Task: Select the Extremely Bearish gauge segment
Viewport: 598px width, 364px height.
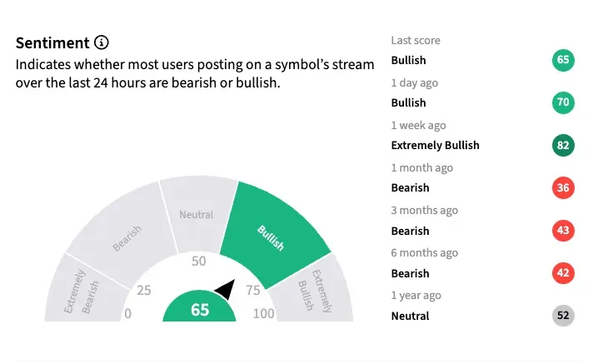Action: pyautogui.click(x=82, y=291)
